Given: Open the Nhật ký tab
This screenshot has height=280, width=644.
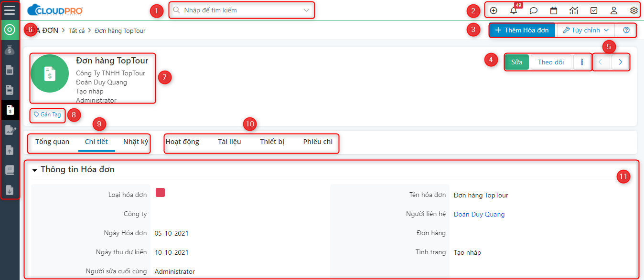Looking at the screenshot, I should 136,142.
